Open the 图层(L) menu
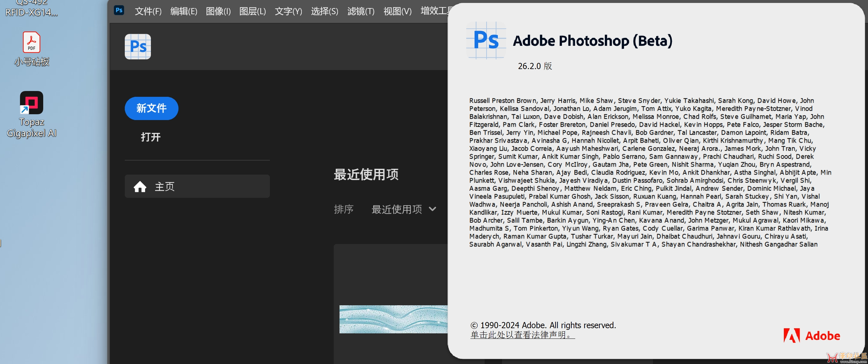Viewport: 868px width, 364px height. point(252,12)
